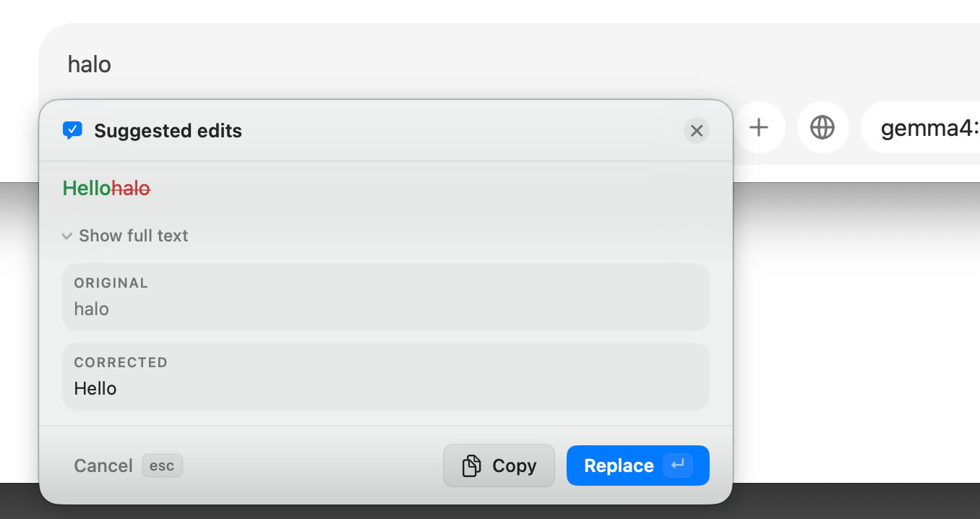The width and height of the screenshot is (980, 519).
Task: Replace the text with the correction
Action: pyautogui.click(x=637, y=466)
